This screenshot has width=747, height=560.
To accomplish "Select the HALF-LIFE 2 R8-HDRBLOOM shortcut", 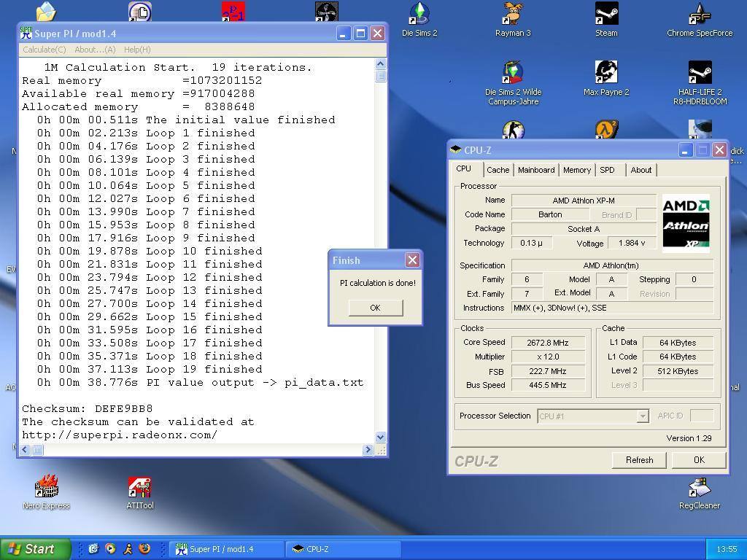I will (x=700, y=83).
